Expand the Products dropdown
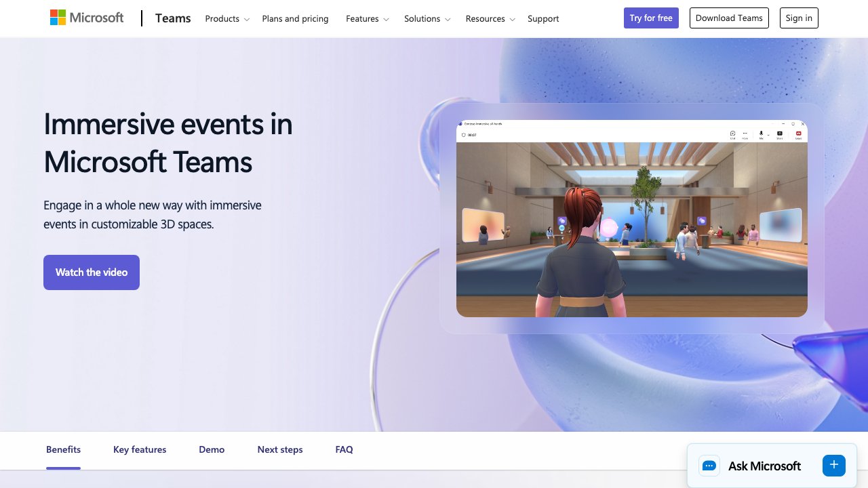The width and height of the screenshot is (868, 488). pos(226,18)
